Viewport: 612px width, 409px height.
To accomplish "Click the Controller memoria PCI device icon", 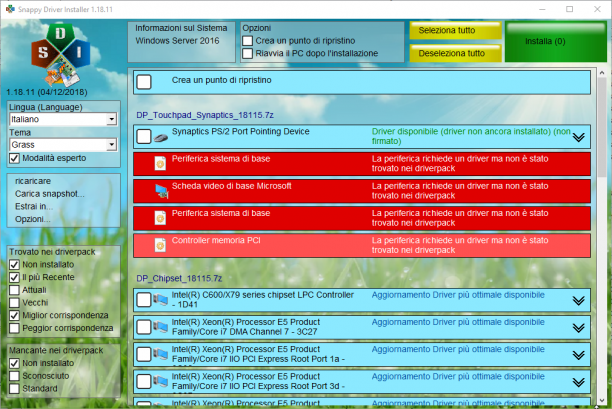I will click(160, 245).
